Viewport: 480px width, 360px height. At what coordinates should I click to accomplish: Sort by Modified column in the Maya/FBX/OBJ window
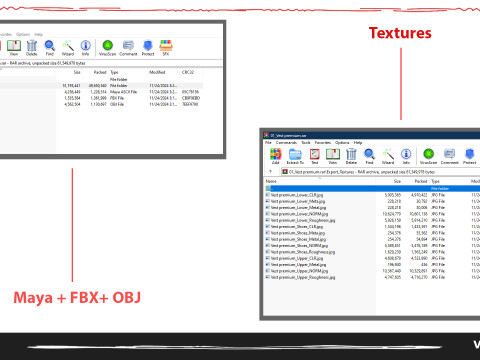point(157,72)
